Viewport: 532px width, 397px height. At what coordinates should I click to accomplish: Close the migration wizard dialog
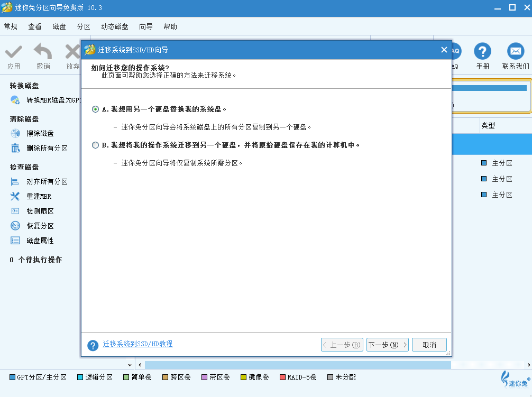click(444, 50)
